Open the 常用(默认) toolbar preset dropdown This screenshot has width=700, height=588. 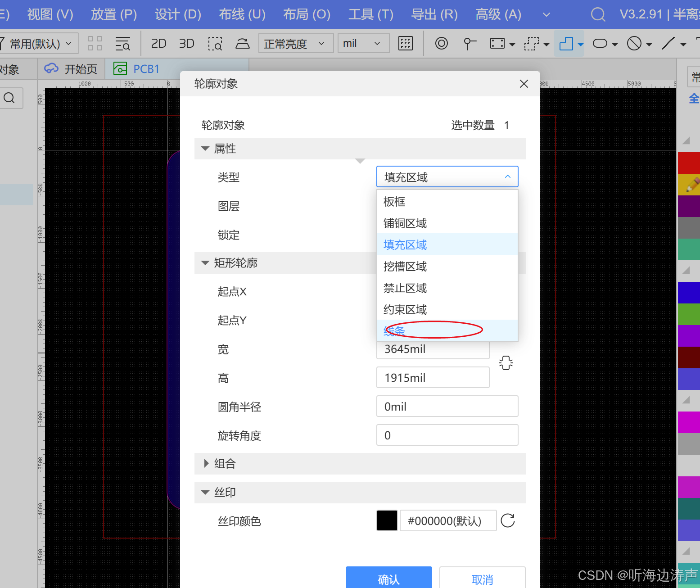click(39, 44)
